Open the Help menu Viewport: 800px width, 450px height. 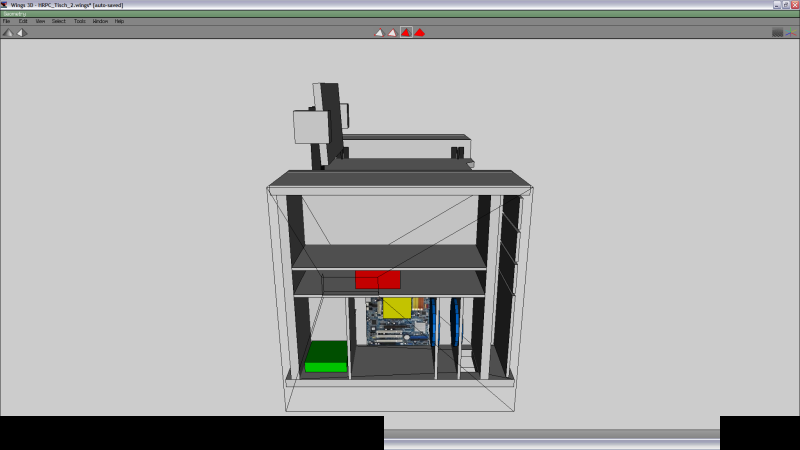119,21
